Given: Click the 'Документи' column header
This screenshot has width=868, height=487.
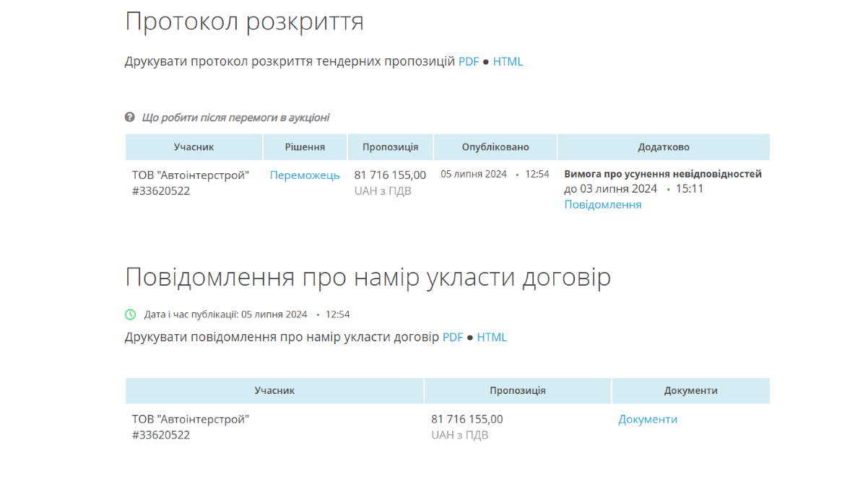Looking at the screenshot, I should (690, 391).
